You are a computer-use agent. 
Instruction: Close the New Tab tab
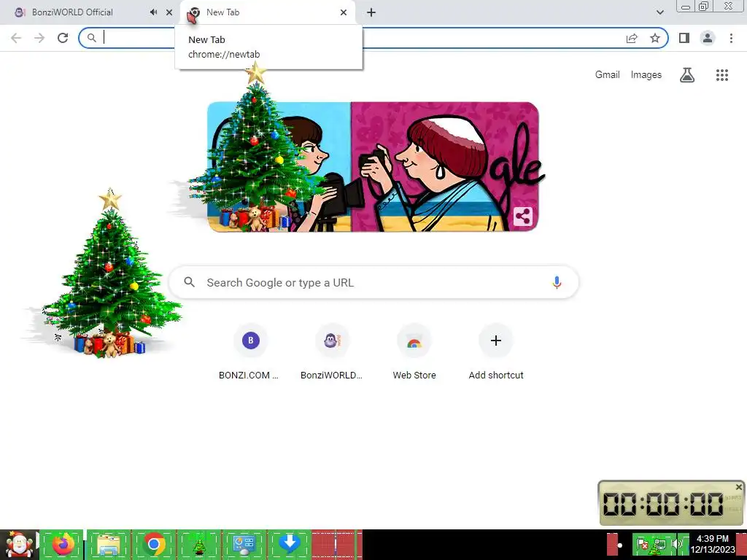pyautogui.click(x=344, y=12)
